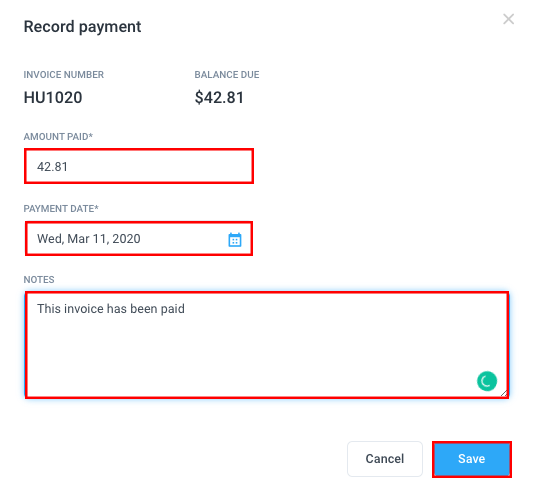
Task: Click the "Wed, Mar 11, 2020" date text
Action: tap(89, 239)
